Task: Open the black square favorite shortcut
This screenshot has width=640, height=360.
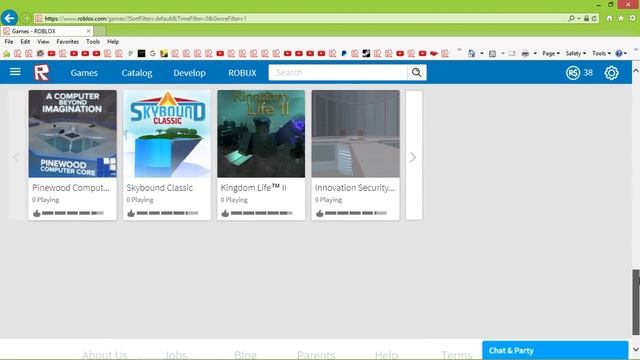Action: point(141,53)
